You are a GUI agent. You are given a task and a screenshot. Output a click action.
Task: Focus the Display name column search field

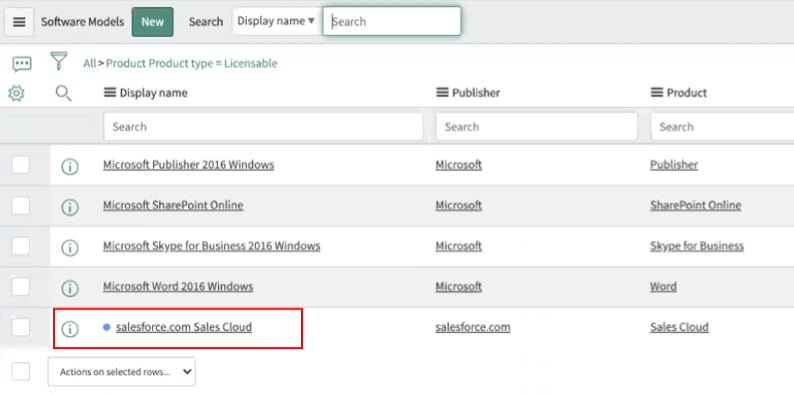pos(263,127)
